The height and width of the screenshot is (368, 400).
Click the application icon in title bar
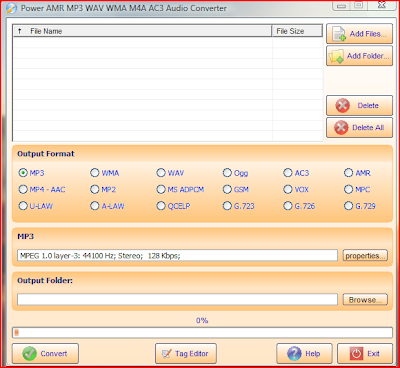click(11, 8)
